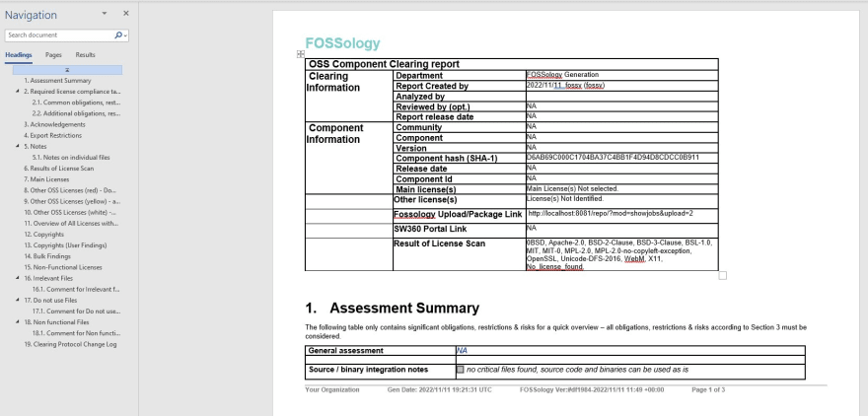Image resolution: width=868 pixels, height=416 pixels.
Task: Go to '6. Results of License Scan' heading
Action: click(x=58, y=169)
